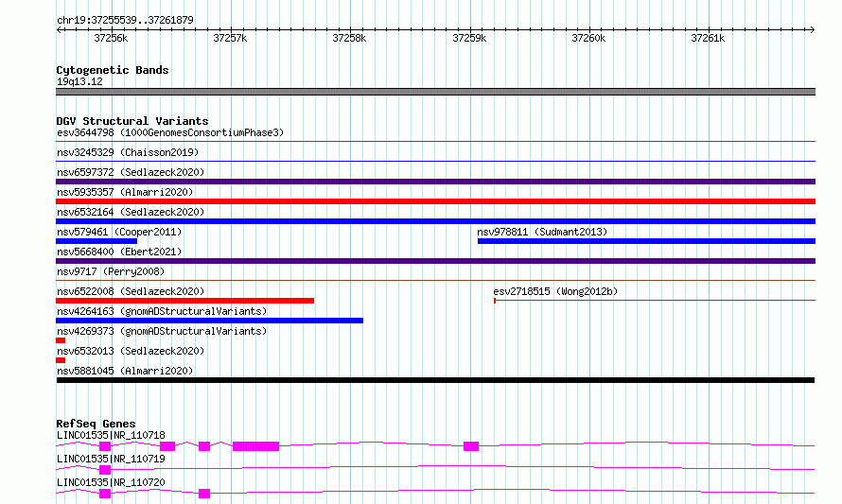This screenshot has height=504, width=842.
Task: Click the right arrow of the ruler
Action: point(812,30)
